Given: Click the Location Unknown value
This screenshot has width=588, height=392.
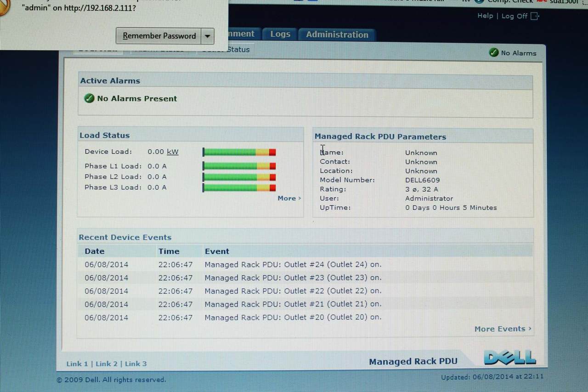Looking at the screenshot, I should click(421, 171).
